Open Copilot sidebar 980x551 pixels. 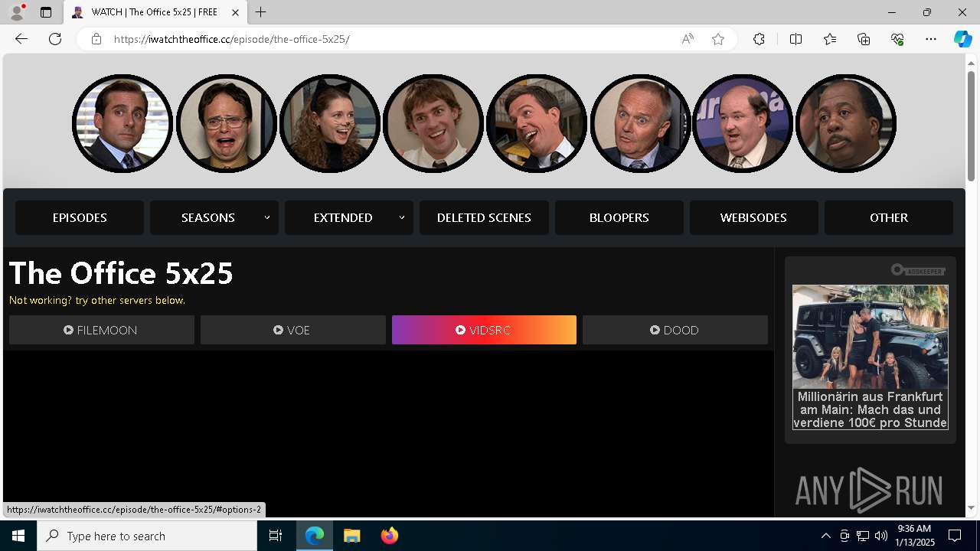tap(962, 39)
